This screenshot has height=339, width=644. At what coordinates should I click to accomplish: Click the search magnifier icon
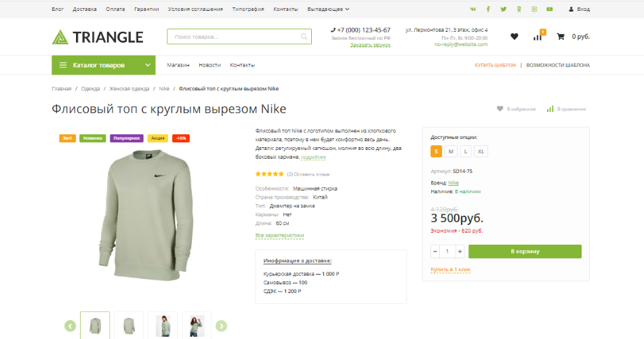[304, 37]
